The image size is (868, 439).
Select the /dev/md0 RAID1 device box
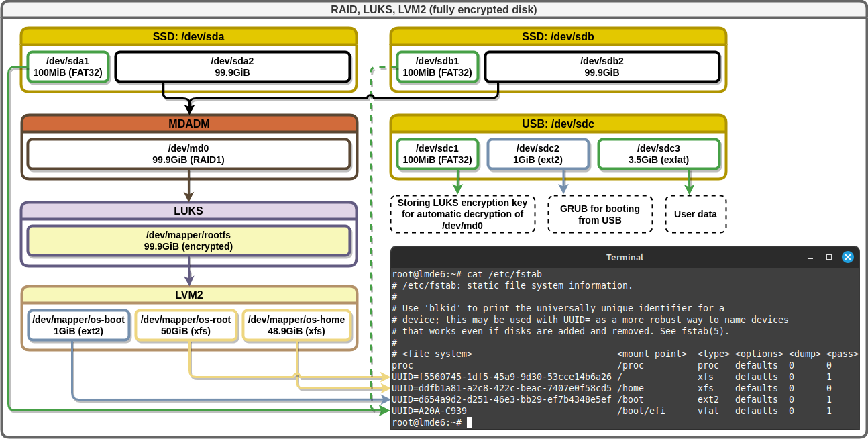point(188,154)
